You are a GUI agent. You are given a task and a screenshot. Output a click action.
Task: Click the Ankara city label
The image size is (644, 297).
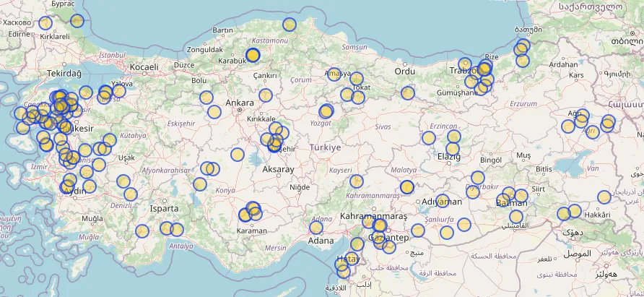[x=240, y=103]
